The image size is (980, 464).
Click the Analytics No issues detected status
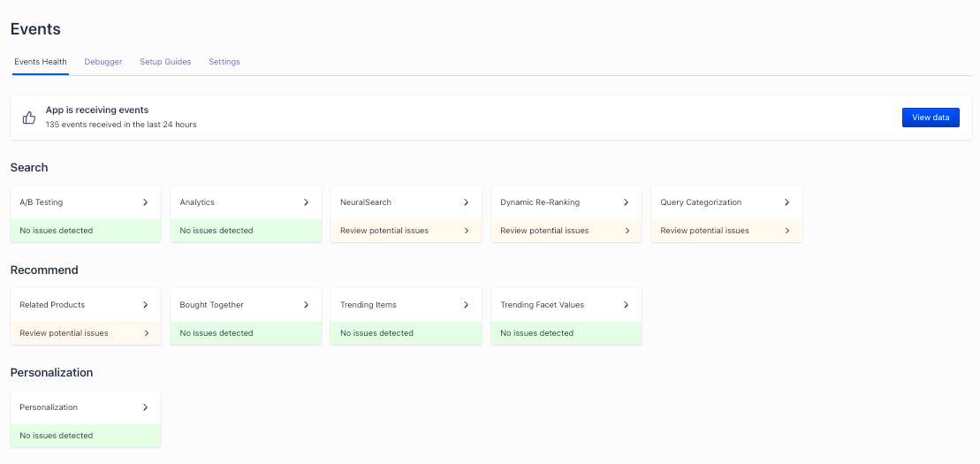(x=217, y=231)
